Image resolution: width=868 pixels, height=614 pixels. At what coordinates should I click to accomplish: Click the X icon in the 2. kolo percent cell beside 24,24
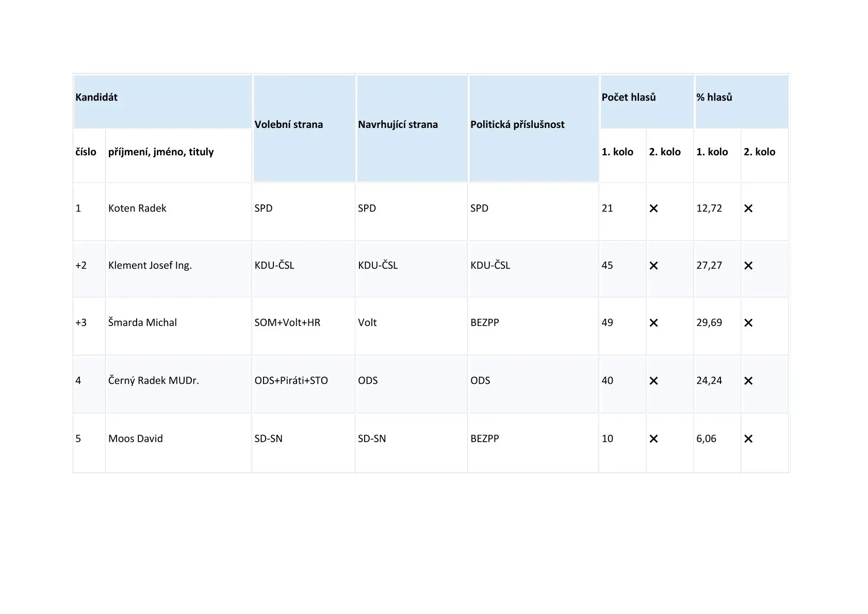[748, 381]
